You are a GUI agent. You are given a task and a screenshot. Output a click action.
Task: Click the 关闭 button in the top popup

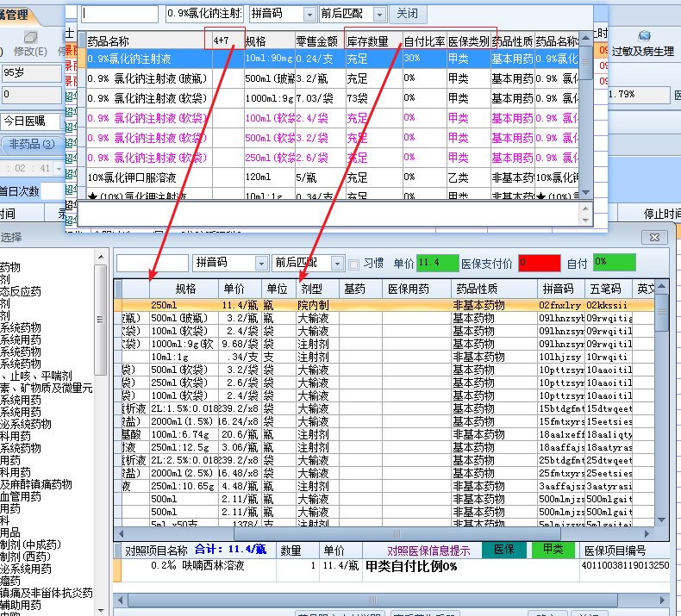click(408, 14)
